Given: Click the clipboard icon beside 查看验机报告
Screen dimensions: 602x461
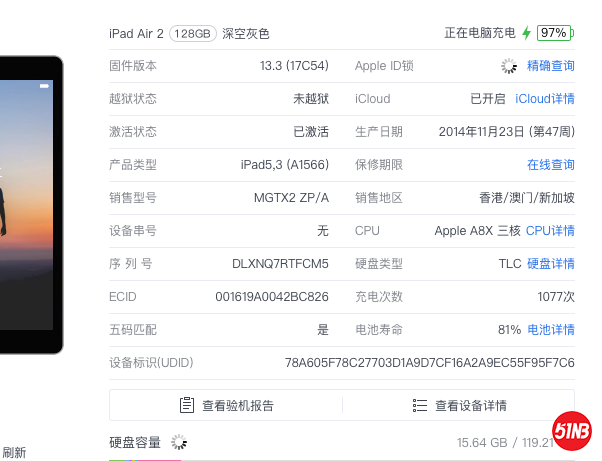Looking at the screenshot, I should click(187, 405).
